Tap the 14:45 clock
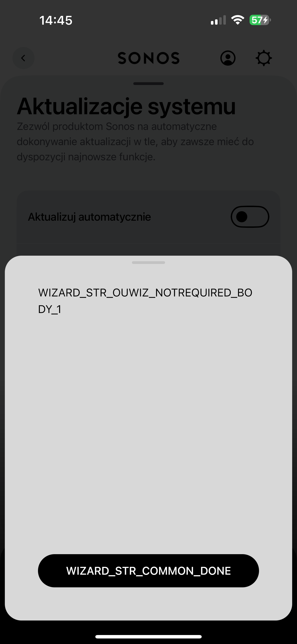 (x=56, y=20)
